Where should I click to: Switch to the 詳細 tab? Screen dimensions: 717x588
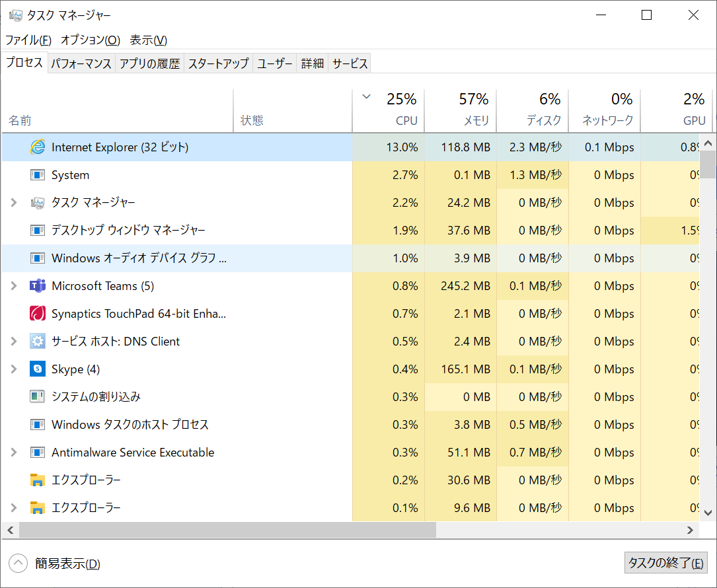(313, 63)
